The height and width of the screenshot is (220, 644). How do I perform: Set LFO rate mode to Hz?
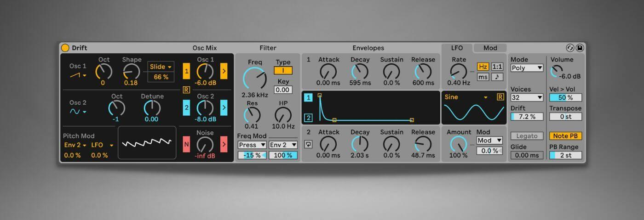(483, 67)
